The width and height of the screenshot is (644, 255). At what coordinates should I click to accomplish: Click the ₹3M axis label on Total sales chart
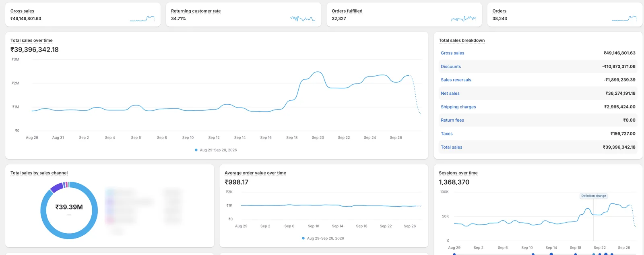15,59
